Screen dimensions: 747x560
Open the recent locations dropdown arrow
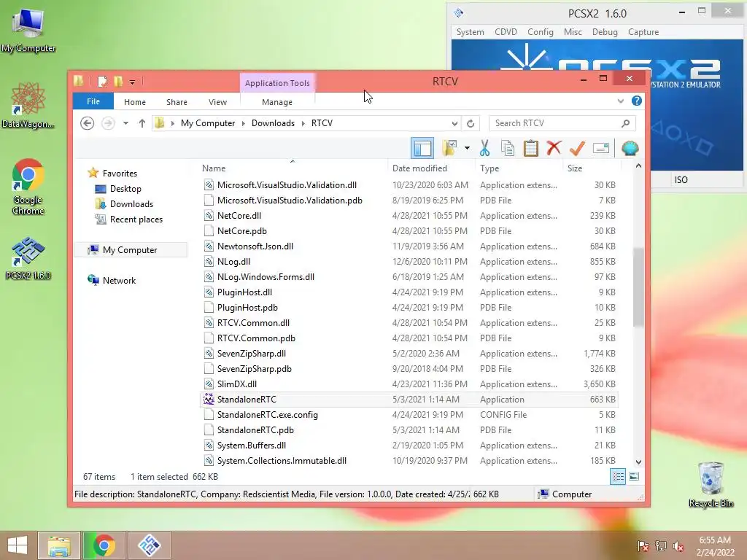coord(125,123)
